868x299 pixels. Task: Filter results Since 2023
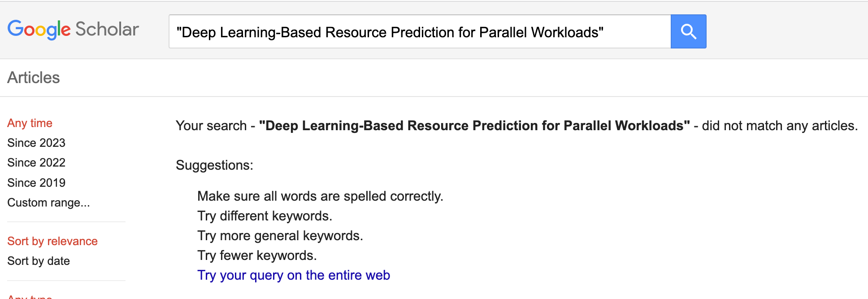36,143
